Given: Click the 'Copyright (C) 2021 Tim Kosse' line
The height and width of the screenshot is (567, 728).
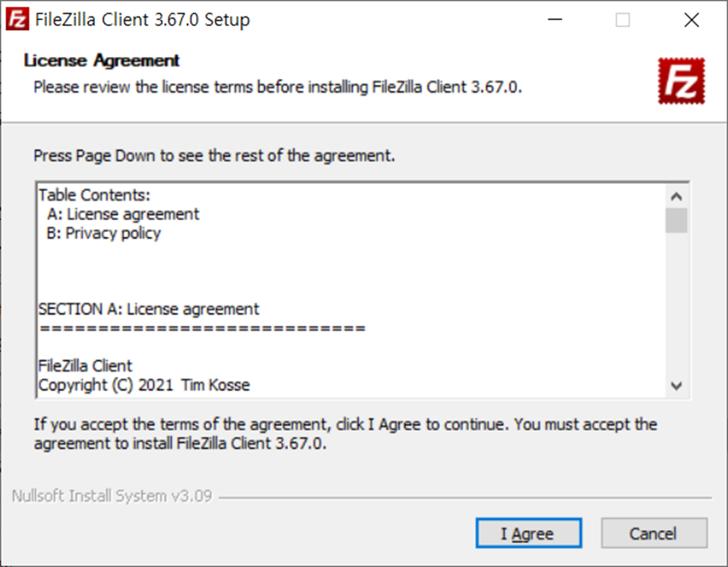Looking at the screenshot, I should pos(144,384).
